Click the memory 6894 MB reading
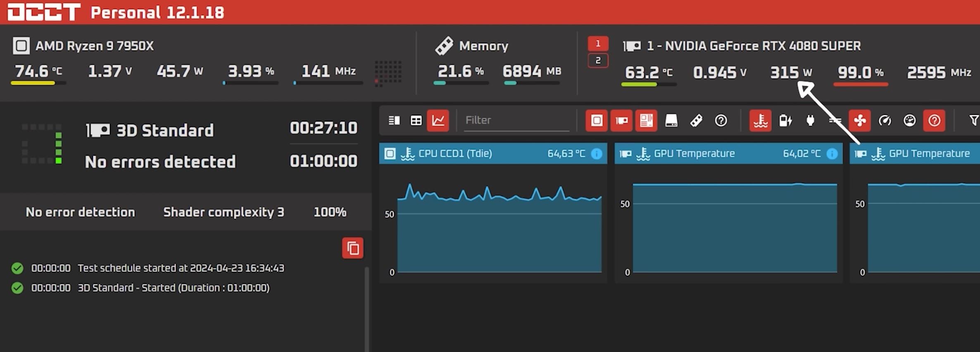 [532, 71]
